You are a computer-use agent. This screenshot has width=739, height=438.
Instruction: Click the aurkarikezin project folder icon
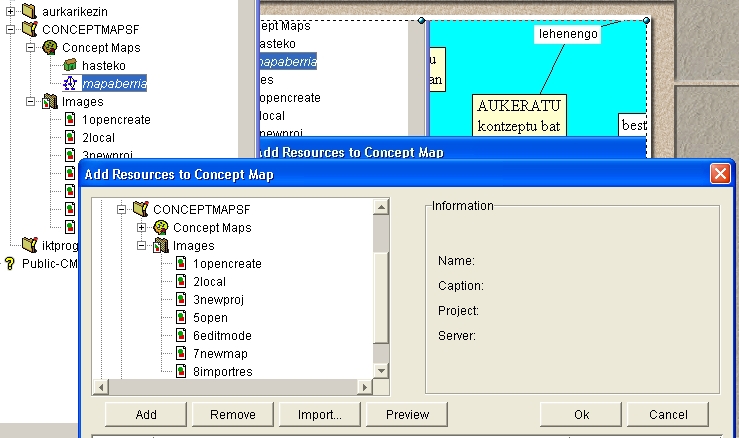click(x=29, y=11)
